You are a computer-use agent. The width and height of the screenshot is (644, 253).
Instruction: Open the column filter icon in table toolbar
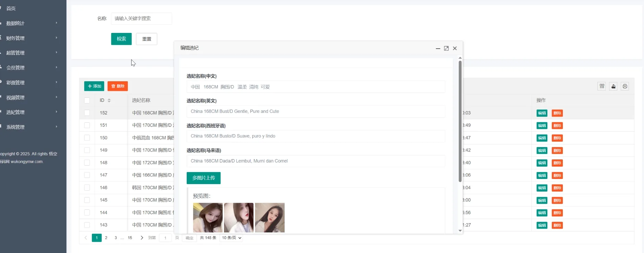[x=602, y=86]
